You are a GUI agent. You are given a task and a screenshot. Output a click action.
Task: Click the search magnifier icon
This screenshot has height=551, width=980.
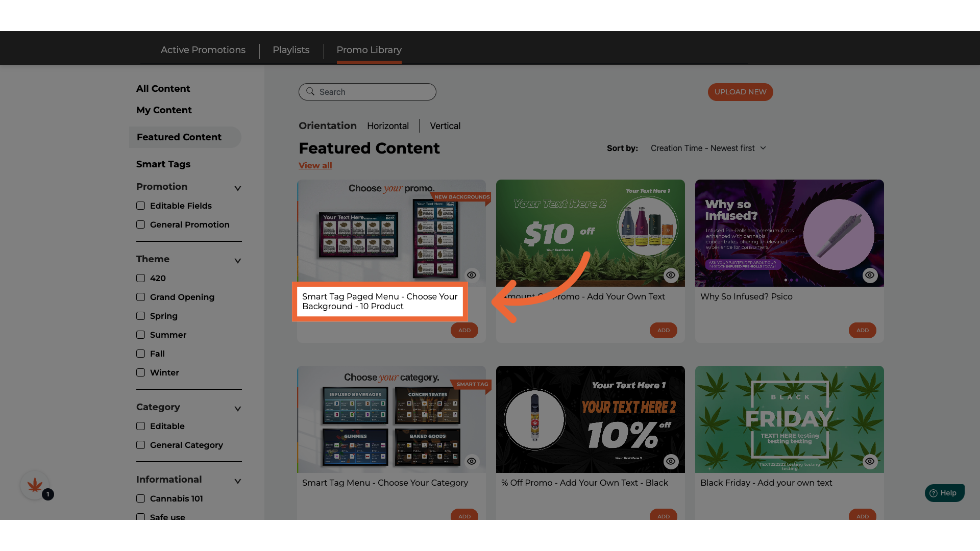pyautogui.click(x=310, y=92)
